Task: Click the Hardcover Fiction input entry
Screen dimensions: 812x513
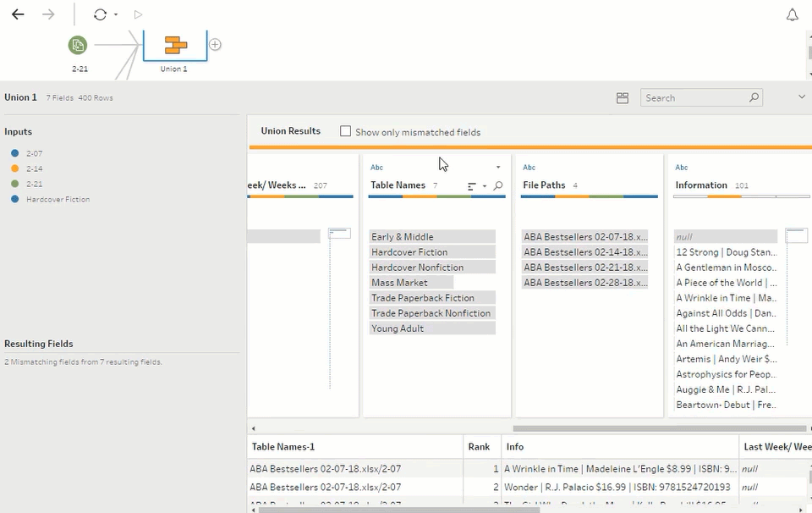Action: coord(58,199)
